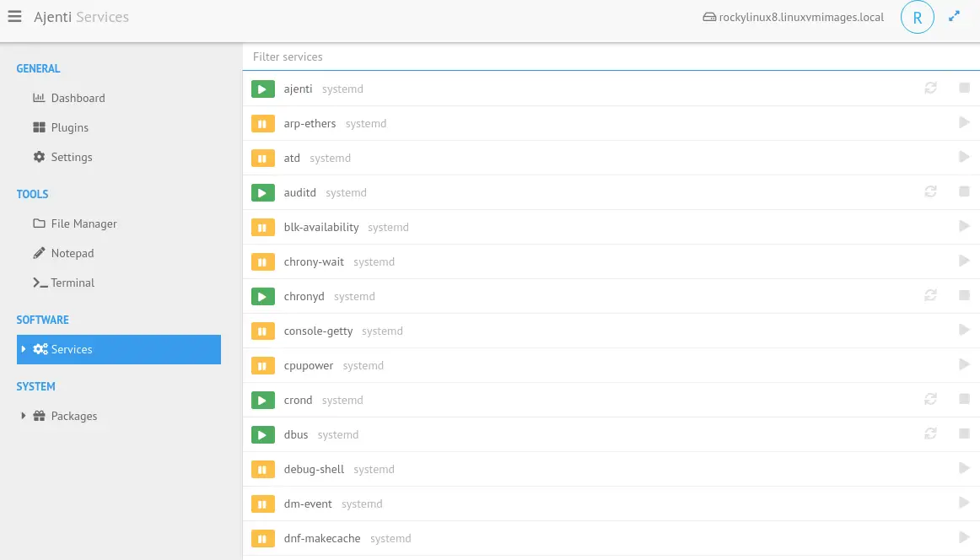This screenshot has height=560, width=980.
Task: Open the Terminal tool
Action: click(x=73, y=283)
